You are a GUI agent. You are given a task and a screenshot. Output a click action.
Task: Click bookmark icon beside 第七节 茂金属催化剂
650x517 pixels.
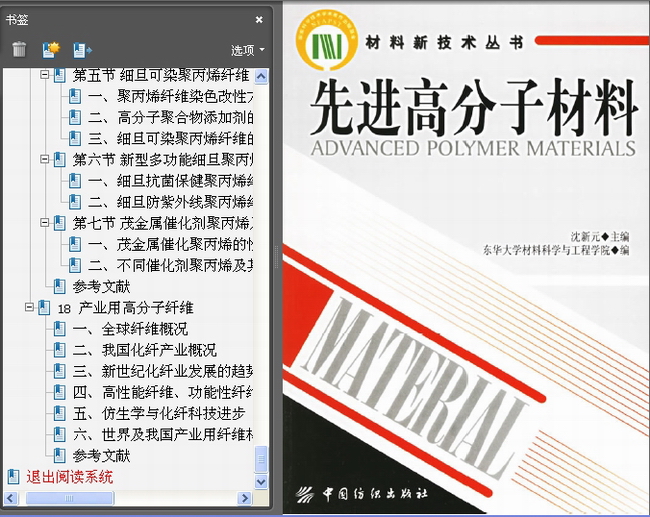click(60, 223)
